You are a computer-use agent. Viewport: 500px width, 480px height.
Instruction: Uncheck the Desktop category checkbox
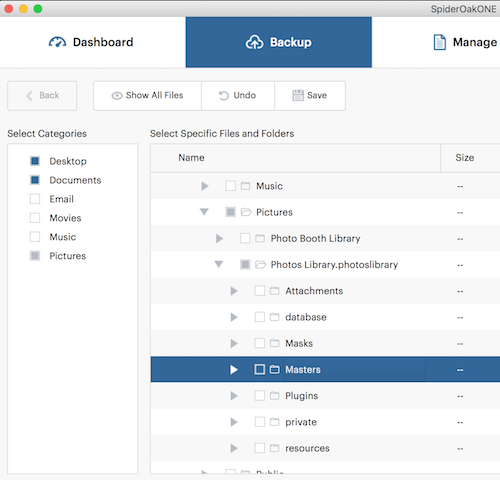[x=35, y=161]
